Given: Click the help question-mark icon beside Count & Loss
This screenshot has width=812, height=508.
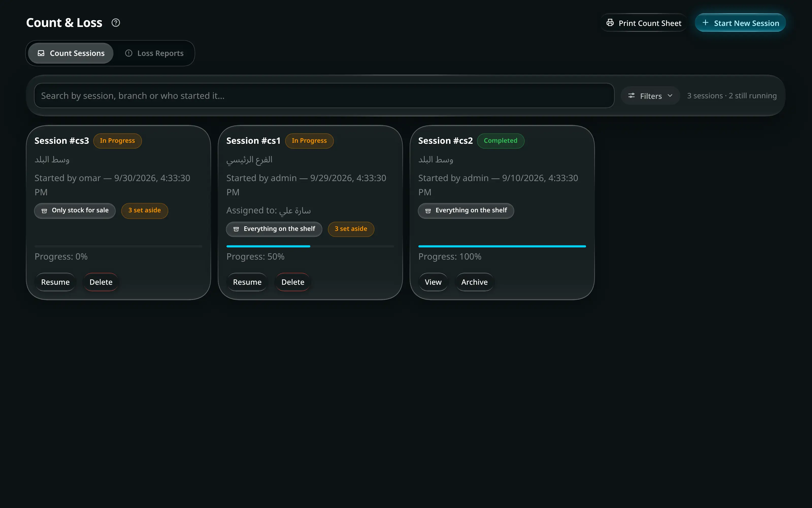Looking at the screenshot, I should pos(116,23).
